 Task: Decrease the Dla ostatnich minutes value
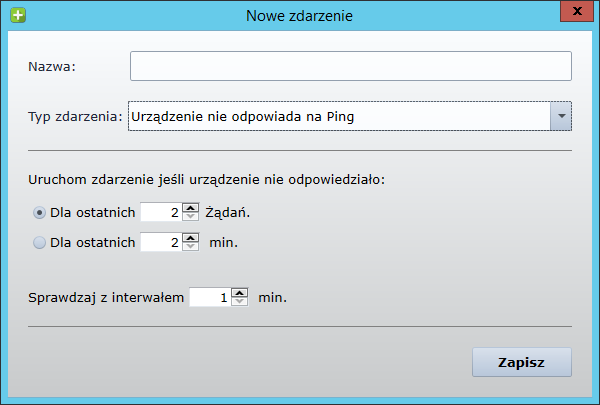(191, 247)
